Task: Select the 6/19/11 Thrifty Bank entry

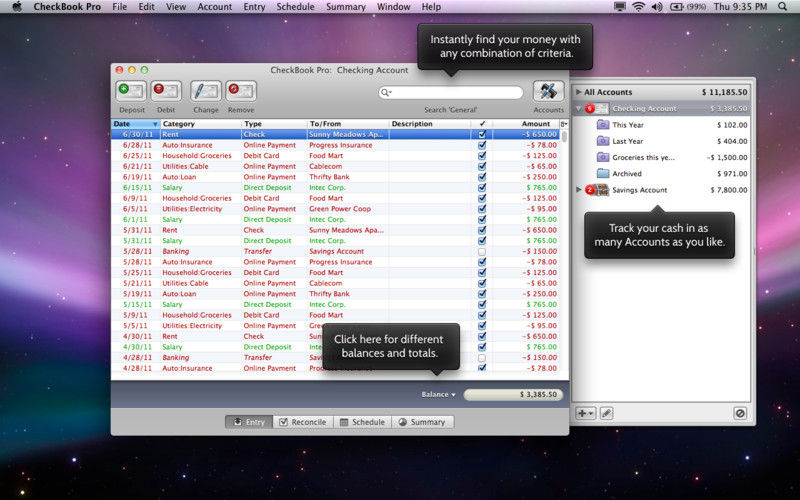Action: [335, 177]
